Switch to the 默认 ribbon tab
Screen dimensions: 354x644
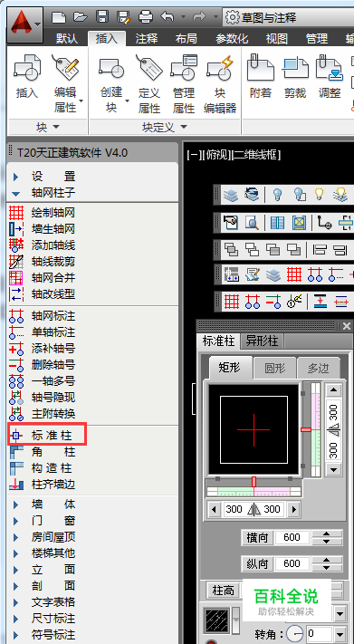(67, 39)
